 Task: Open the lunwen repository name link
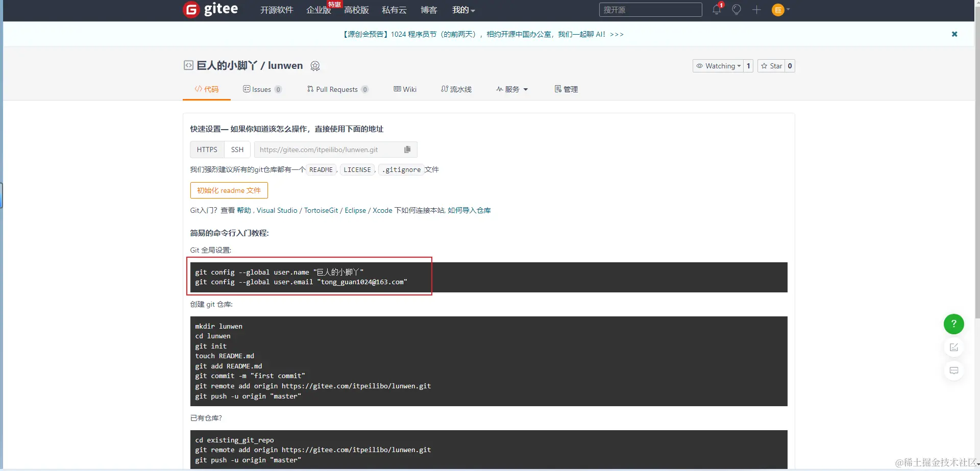285,65
